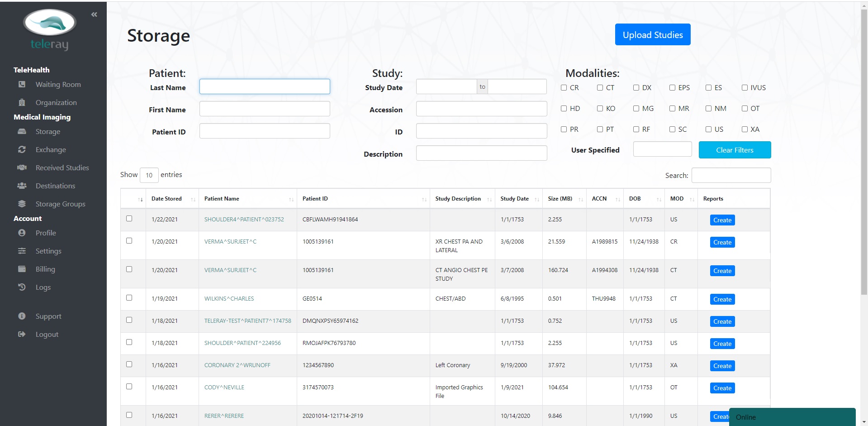Create report for CORONARY 2^WRUNOFF study

[x=722, y=366]
